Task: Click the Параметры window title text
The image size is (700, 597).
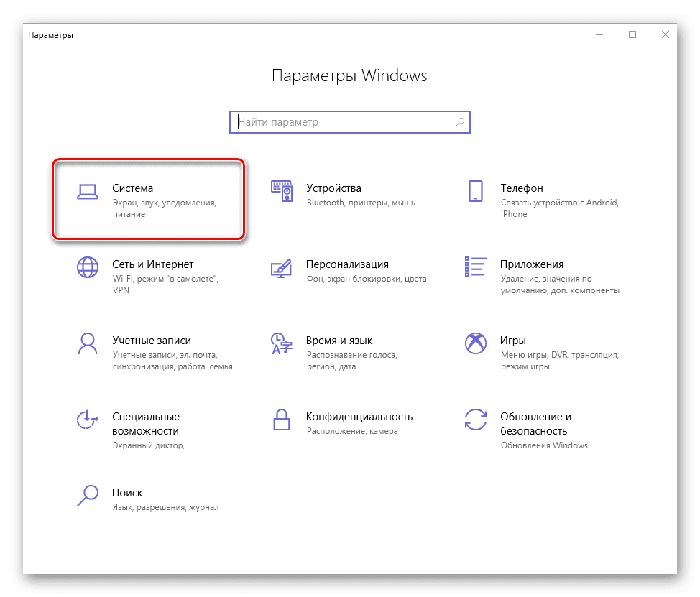Action: tap(50, 35)
